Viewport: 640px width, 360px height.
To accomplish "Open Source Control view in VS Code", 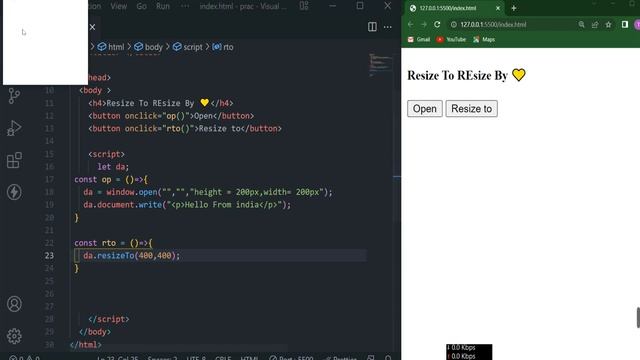I will coord(14,96).
